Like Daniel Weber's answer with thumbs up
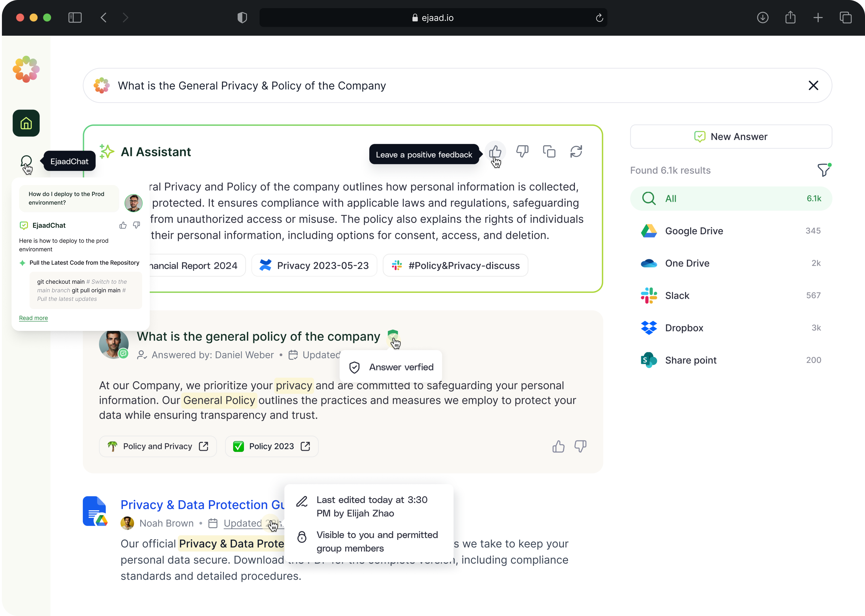The image size is (865, 616). 558,446
